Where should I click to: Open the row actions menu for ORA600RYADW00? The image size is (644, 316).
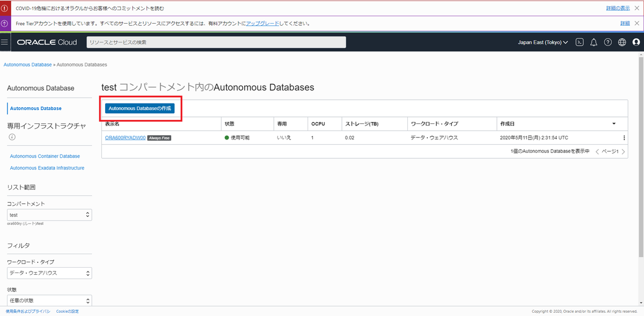click(624, 137)
